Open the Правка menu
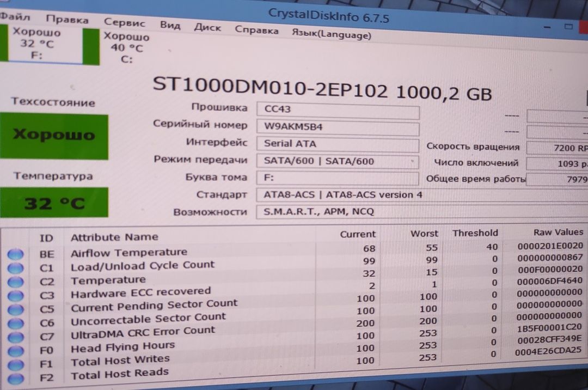Image resolution: width=588 pixels, height=390 pixels. click(x=67, y=20)
